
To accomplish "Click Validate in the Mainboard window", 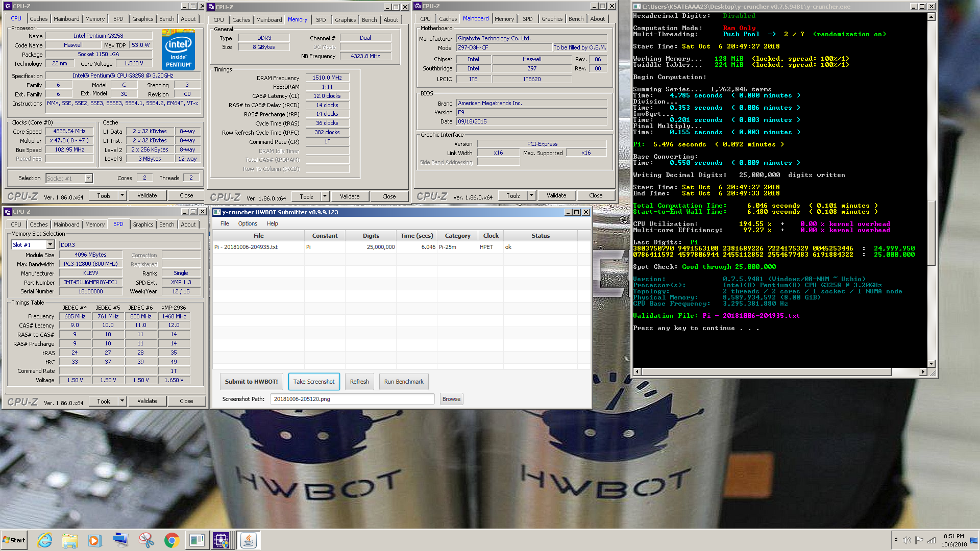I will (x=556, y=195).
